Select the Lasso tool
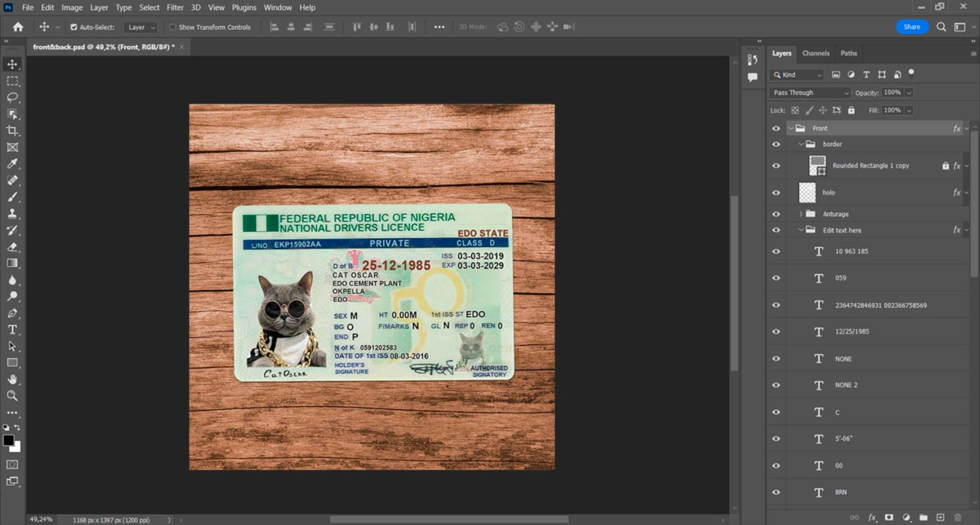The image size is (980, 525). click(12, 98)
